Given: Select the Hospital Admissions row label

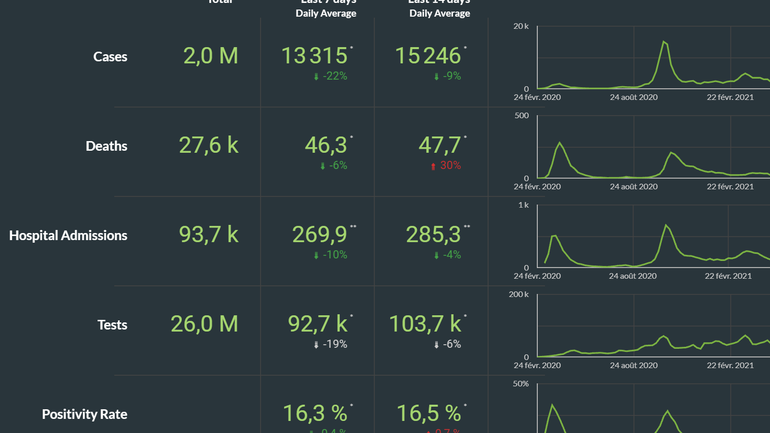Looking at the screenshot, I should coord(68,236).
